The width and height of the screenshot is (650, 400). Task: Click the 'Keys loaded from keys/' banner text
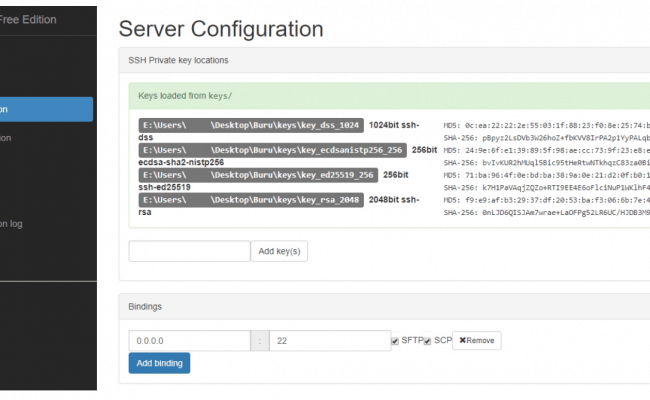(x=185, y=96)
